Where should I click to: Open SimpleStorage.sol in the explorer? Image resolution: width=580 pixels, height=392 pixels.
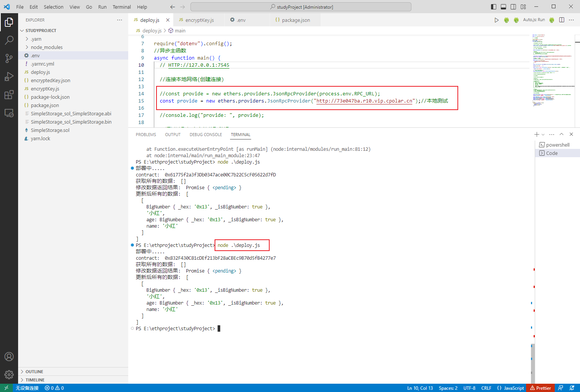tap(50, 130)
